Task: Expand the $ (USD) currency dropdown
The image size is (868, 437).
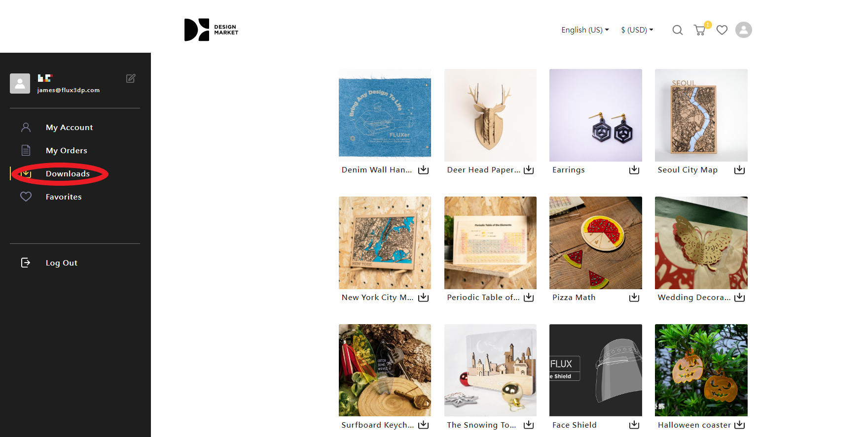Action: tap(637, 30)
